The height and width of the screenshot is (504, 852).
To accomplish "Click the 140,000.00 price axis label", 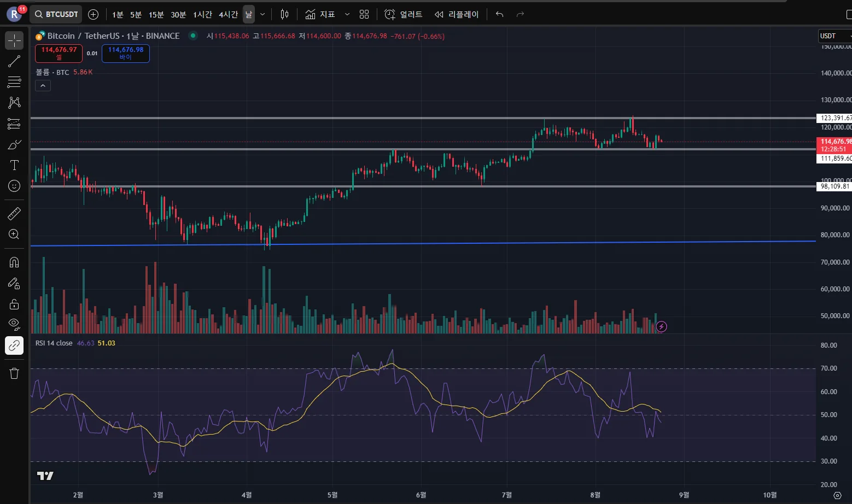I will [x=836, y=73].
